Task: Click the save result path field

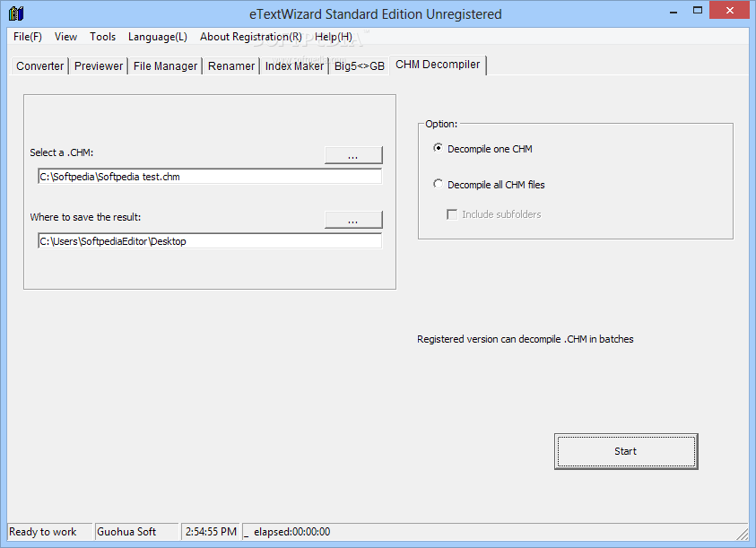Action: pyautogui.click(x=210, y=241)
